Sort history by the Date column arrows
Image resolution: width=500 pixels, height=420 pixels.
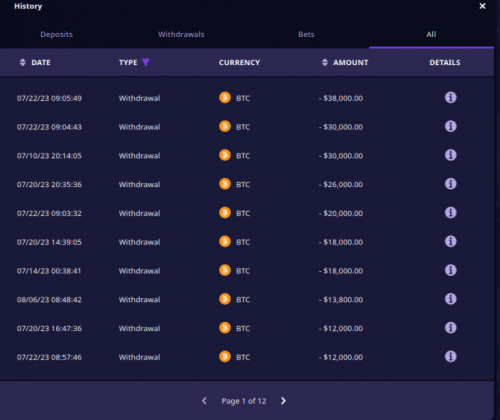[23, 62]
